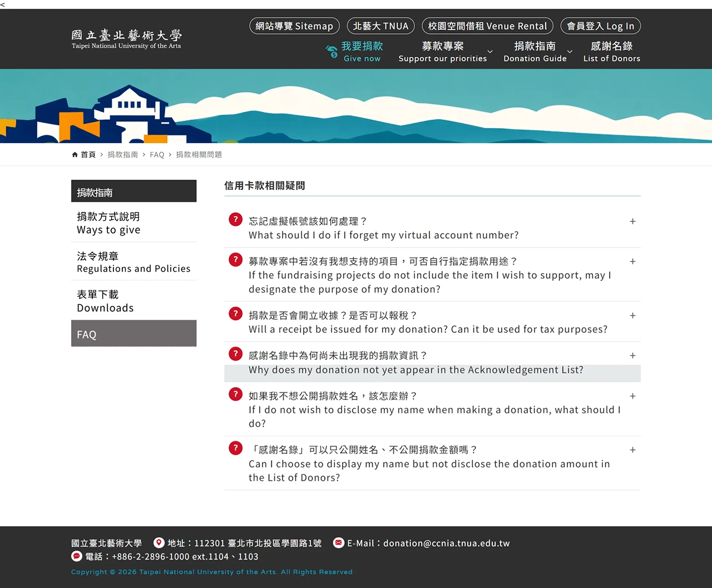
Task: Open the Donation Guide dropdown chevron
Action: [x=570, y=52]
